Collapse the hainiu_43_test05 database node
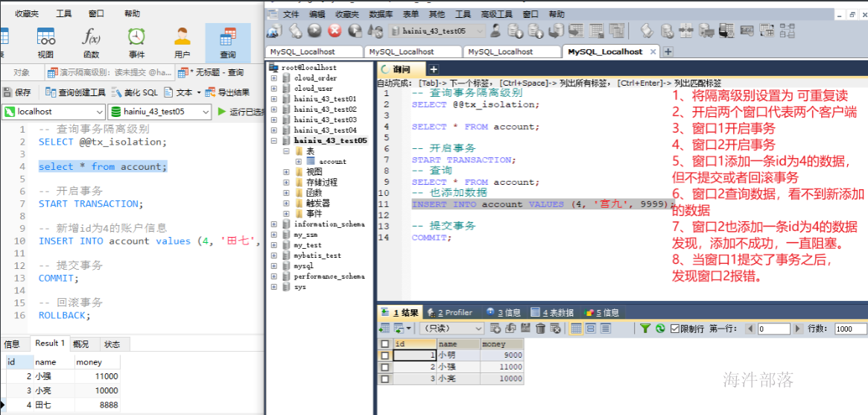Viewport: 868px width, 415px height. click(x=274, y=141)
